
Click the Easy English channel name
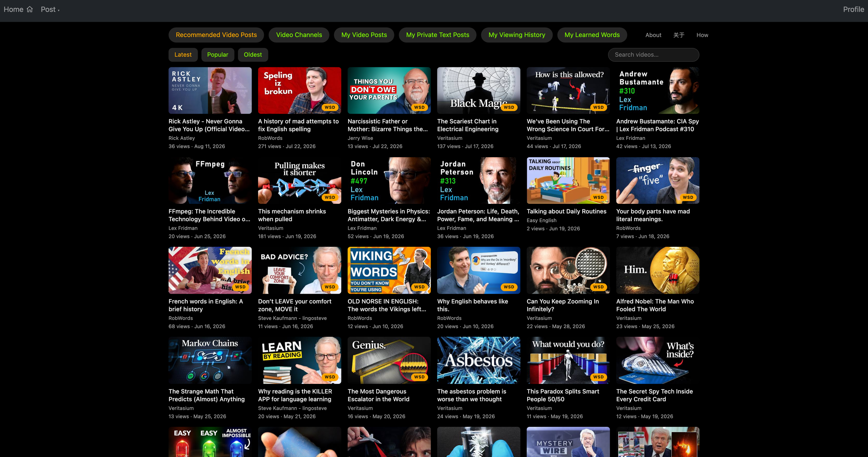[x=542, y=220]
